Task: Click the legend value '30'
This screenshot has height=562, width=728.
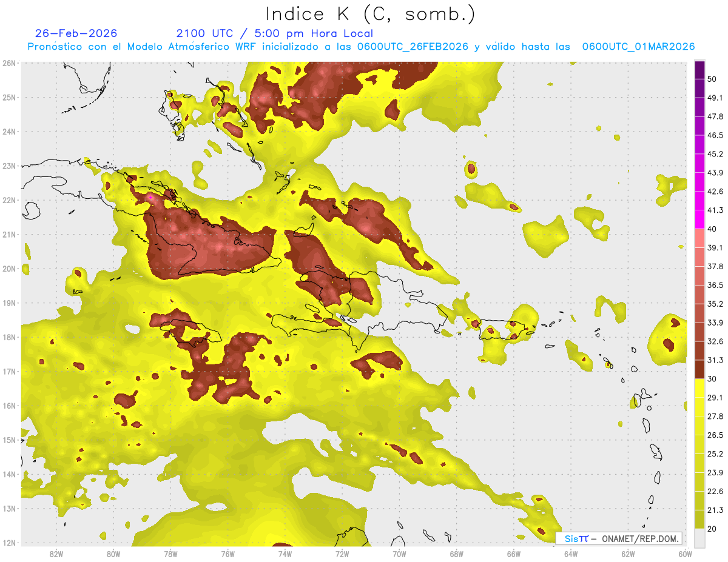Action: (x=713, y=379)
